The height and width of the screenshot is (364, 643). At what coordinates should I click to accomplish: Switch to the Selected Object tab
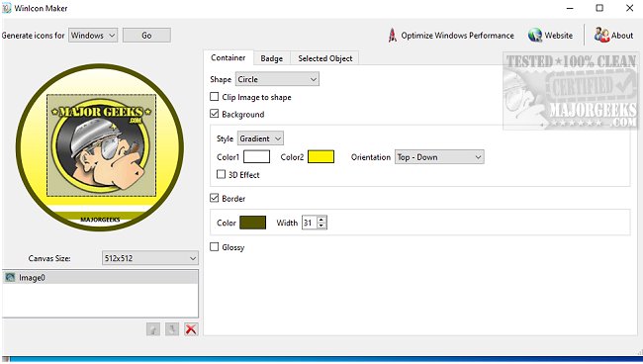[x=324, y=58]
